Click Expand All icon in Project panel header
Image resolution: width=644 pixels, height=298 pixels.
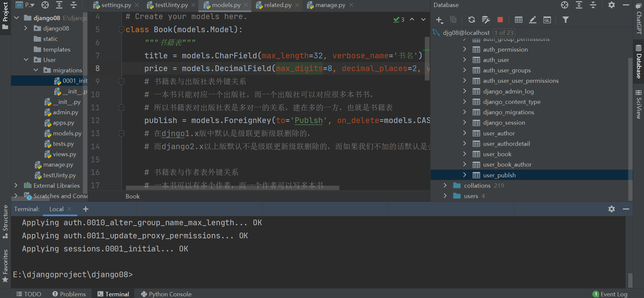(x=59, y=5)
